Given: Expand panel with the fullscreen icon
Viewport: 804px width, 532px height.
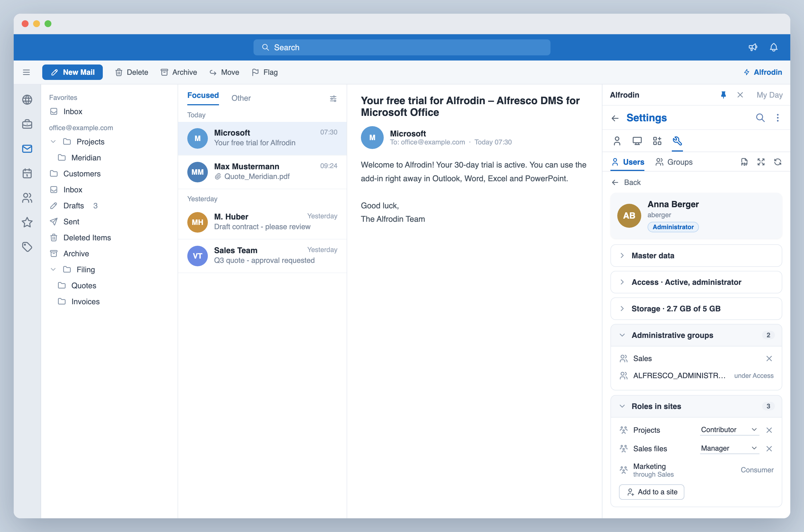Looking at the screenshot, I should 761,162.
